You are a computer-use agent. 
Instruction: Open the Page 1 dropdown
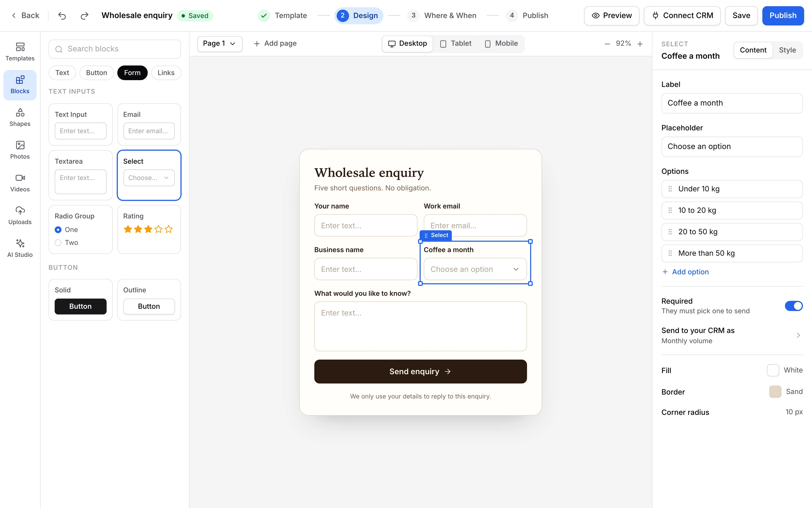(219, 44)
